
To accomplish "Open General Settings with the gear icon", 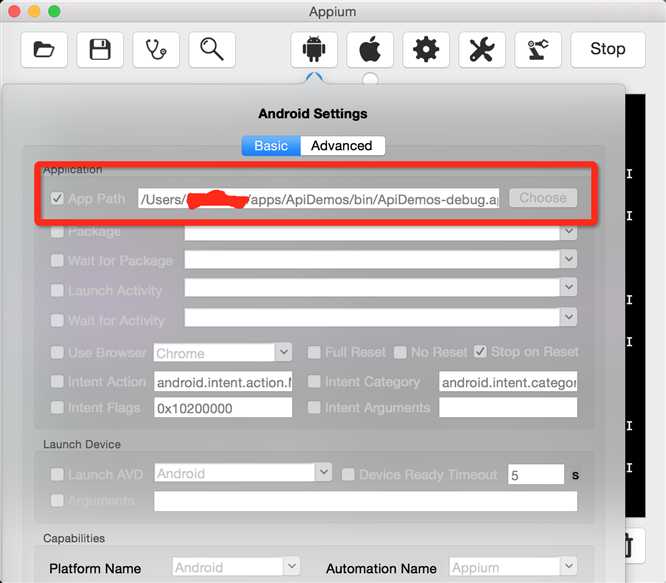I will click(x=426, y=50).
